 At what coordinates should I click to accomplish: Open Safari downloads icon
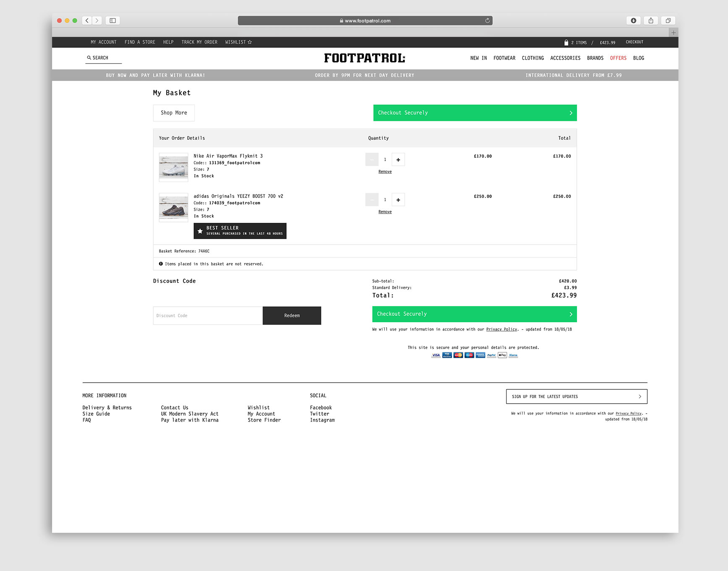[634, 21]
